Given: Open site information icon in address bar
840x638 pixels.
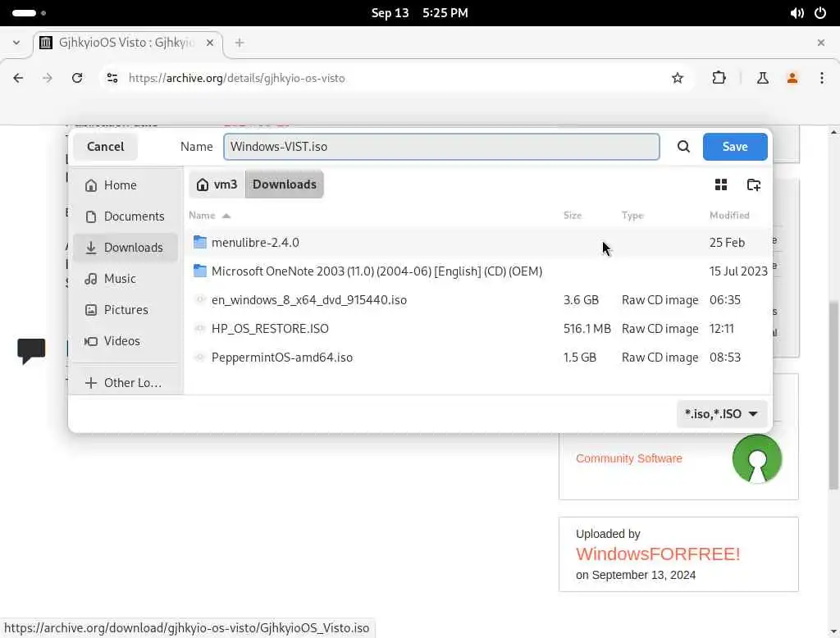Looking at the screenshot, I should click(112, 78).
